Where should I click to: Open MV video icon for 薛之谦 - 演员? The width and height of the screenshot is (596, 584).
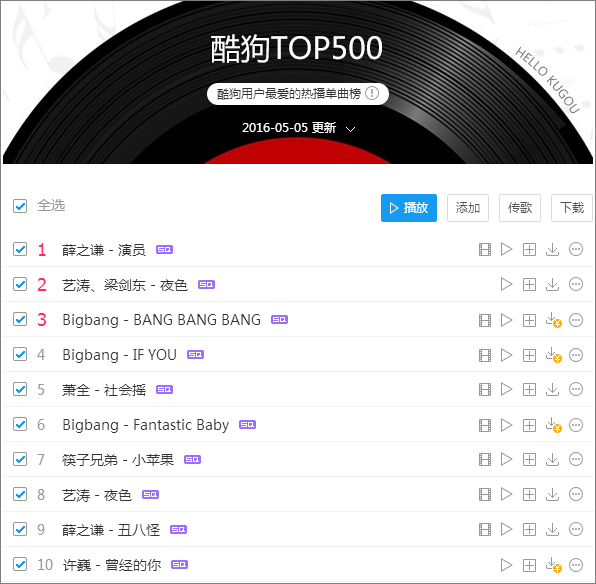[x=485, y=250]
